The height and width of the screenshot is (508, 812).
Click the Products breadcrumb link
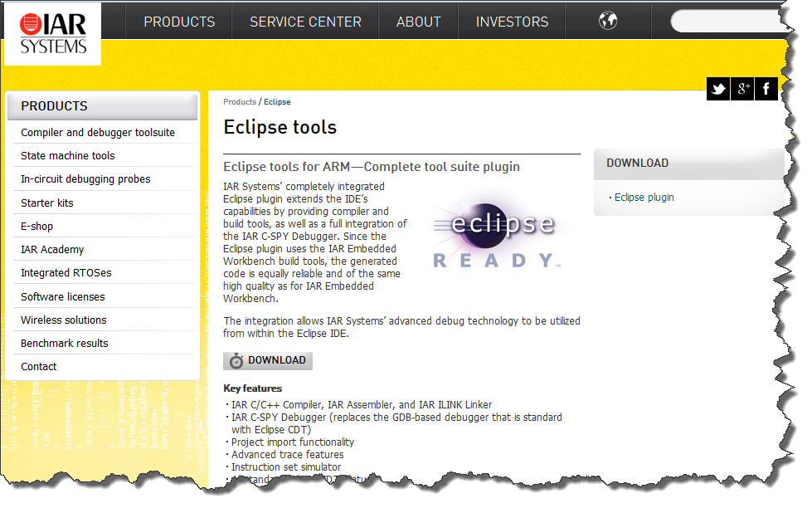coord(240,102)
